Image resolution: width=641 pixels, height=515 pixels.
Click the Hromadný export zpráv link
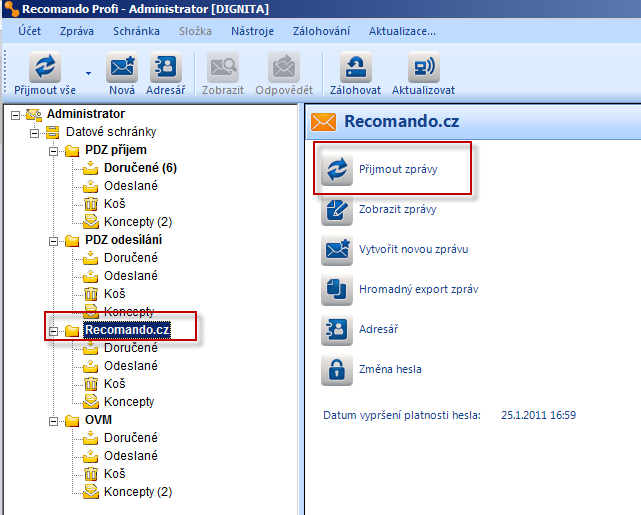[x=419, y=289]
